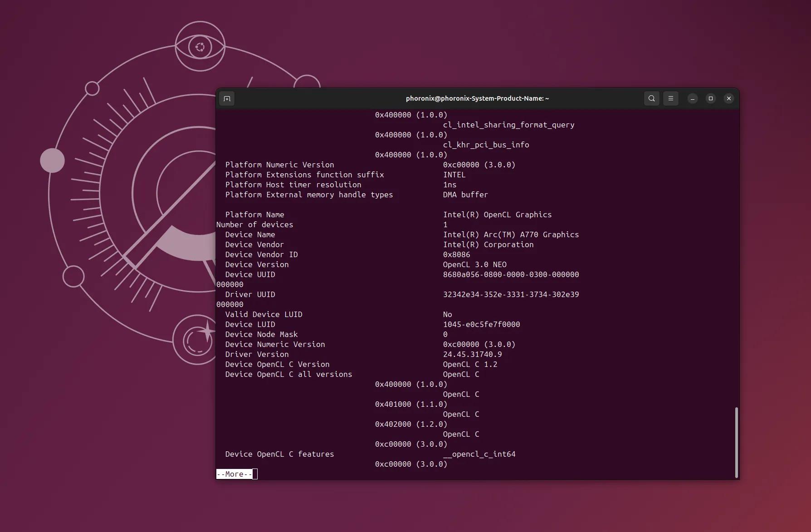Click the 'Device Vendor' label

pos(254,244)
